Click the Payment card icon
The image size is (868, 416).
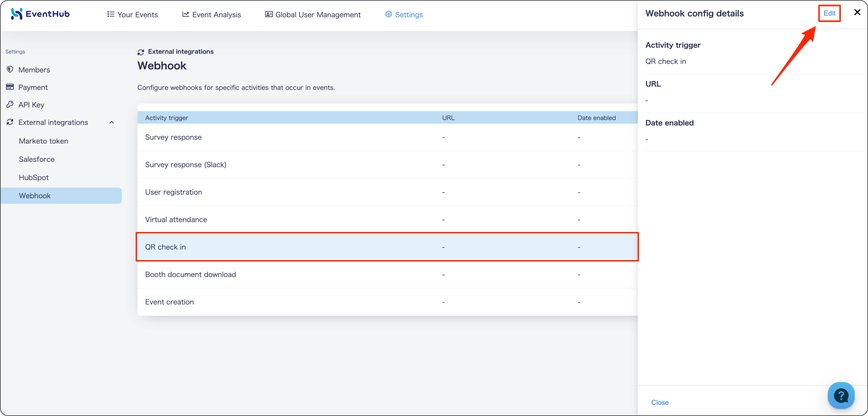[10, 87]
